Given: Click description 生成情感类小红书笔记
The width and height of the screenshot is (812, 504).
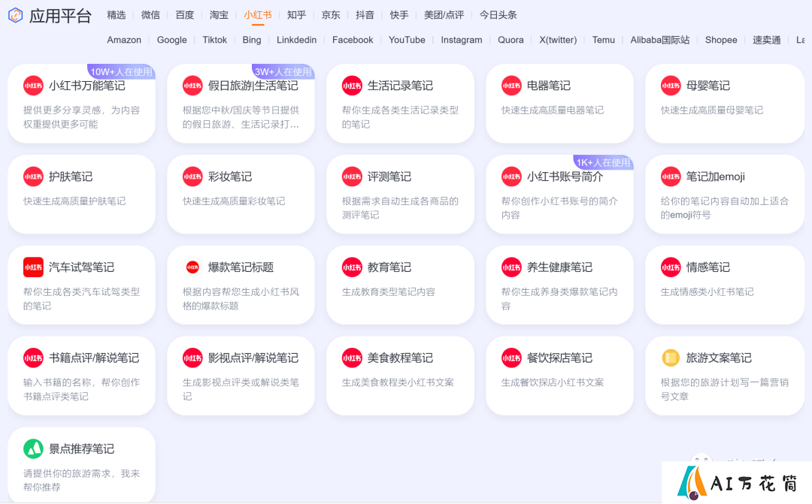Looking at the screenshot, I should pos(707,292).
